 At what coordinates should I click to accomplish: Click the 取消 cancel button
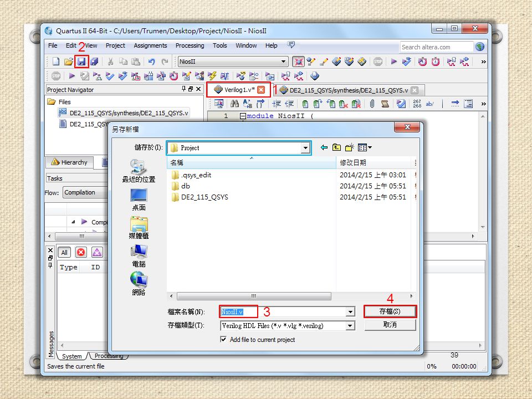(x=390, y=325)
